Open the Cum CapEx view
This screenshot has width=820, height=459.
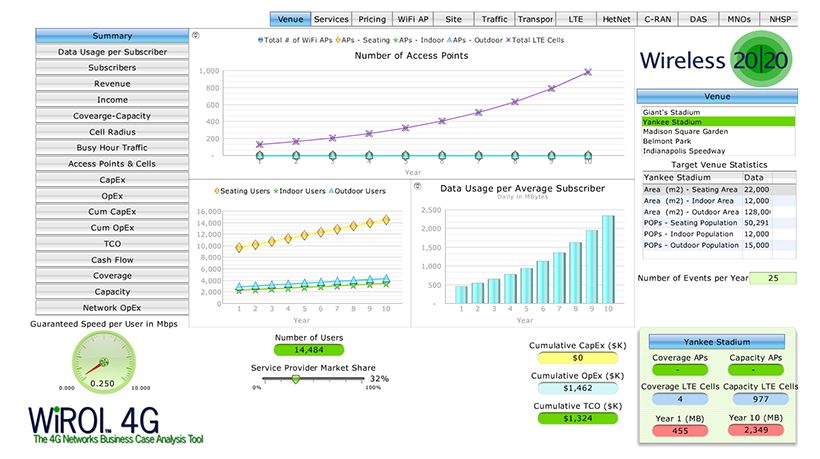(x=112, y=212)
